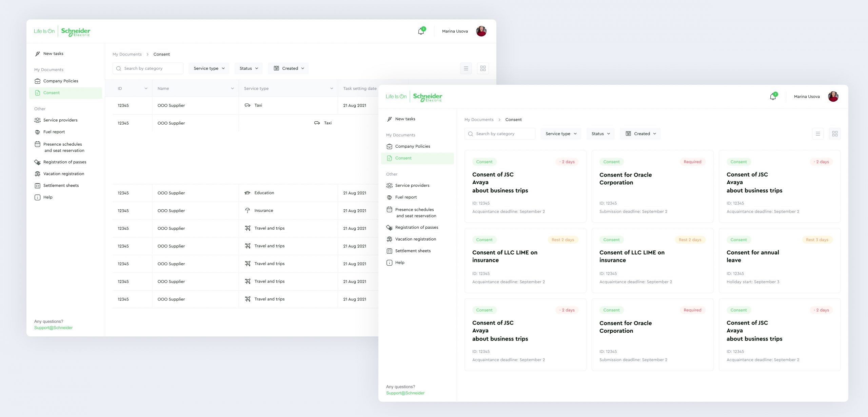The image size is (868, 417).
Task: Open Vacation registration in front window sidebar
Action: [x=415, y=239]
